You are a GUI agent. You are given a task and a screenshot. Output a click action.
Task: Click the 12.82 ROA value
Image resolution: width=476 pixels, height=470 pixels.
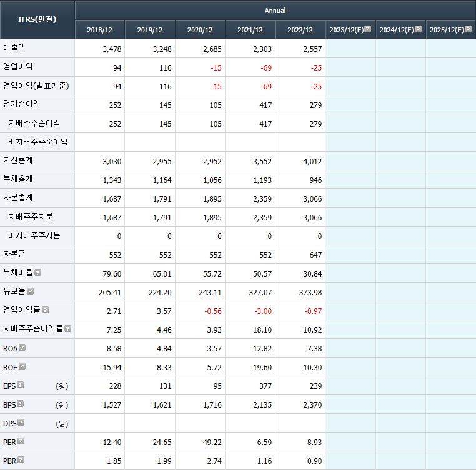coord(262,349)
